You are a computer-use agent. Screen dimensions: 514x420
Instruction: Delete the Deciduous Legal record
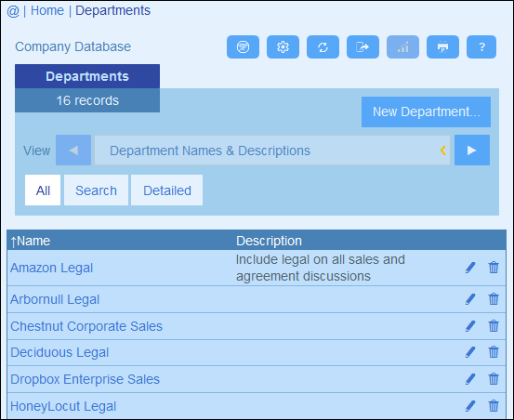click(494, 352)
